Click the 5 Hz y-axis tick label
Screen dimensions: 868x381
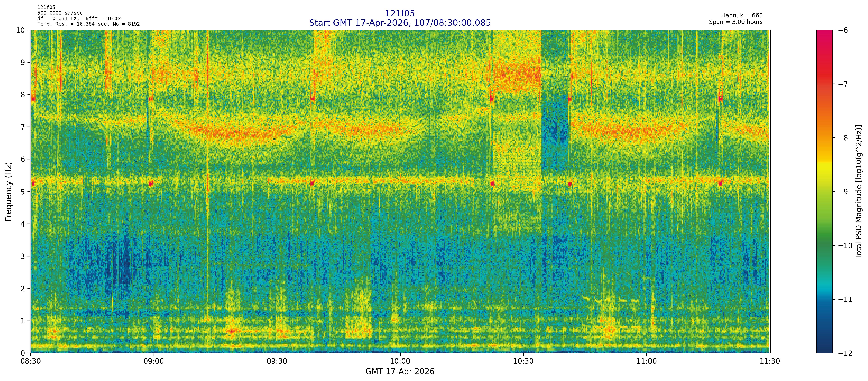(23, 192)
